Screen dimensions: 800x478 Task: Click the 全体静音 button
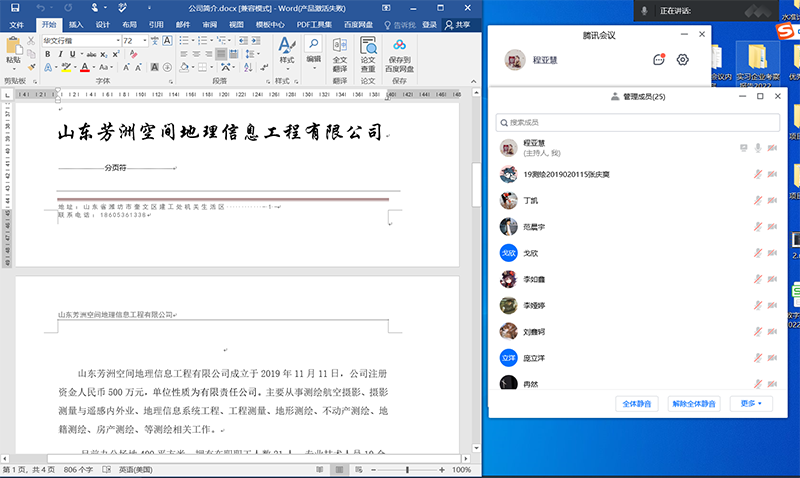[637, 403]
